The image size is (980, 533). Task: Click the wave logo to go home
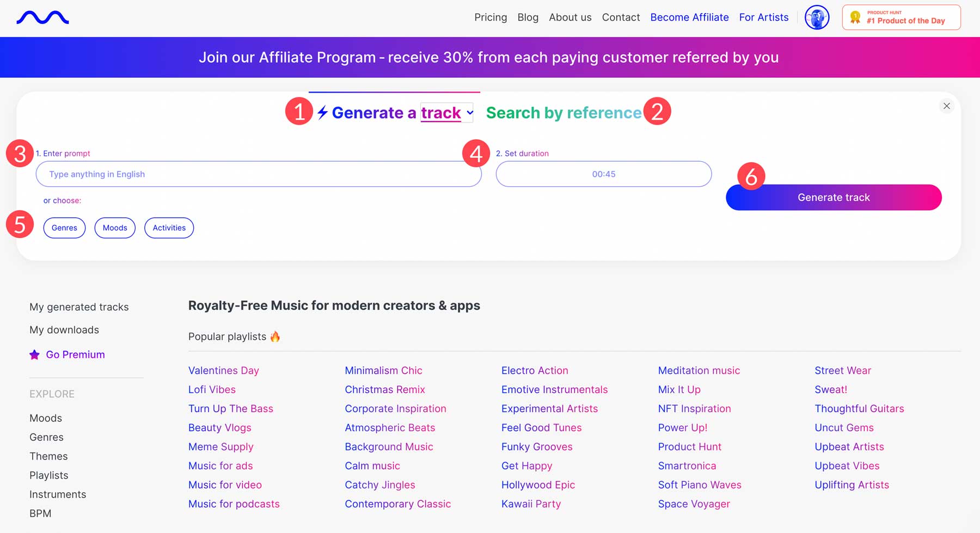tap(42, 17)
